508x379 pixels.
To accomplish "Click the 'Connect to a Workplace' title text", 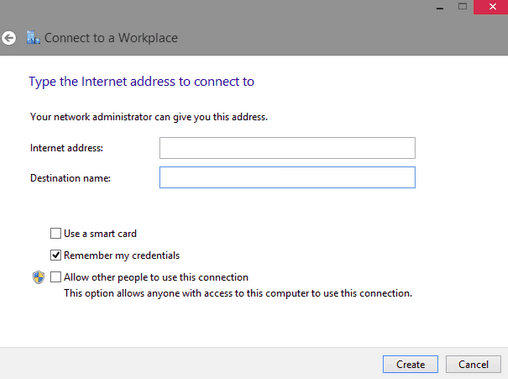I will coord(111,38).
